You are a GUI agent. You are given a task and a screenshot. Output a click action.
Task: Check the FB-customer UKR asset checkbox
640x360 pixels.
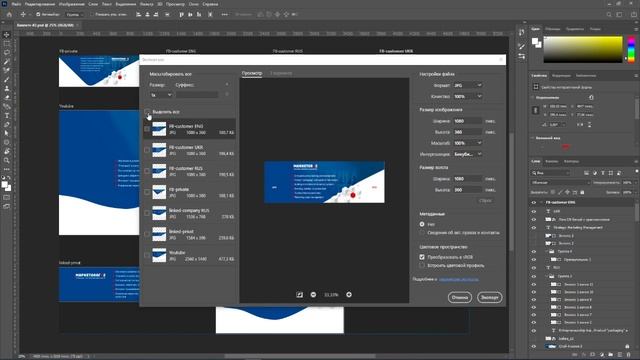point(147,150)
